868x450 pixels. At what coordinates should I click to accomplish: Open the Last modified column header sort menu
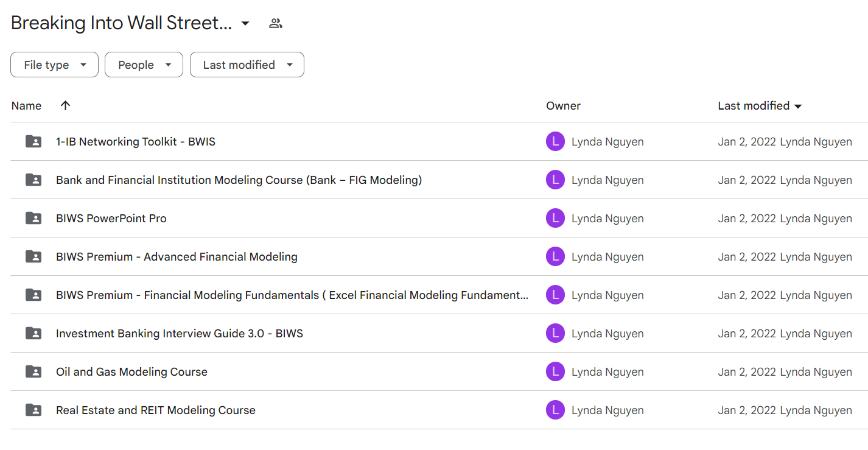coord(760,105)
